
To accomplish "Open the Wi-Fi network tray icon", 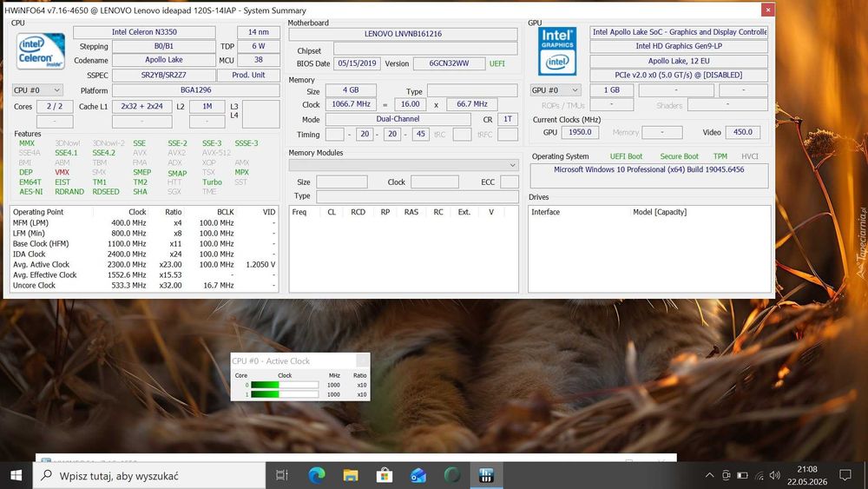I will 759,475.
